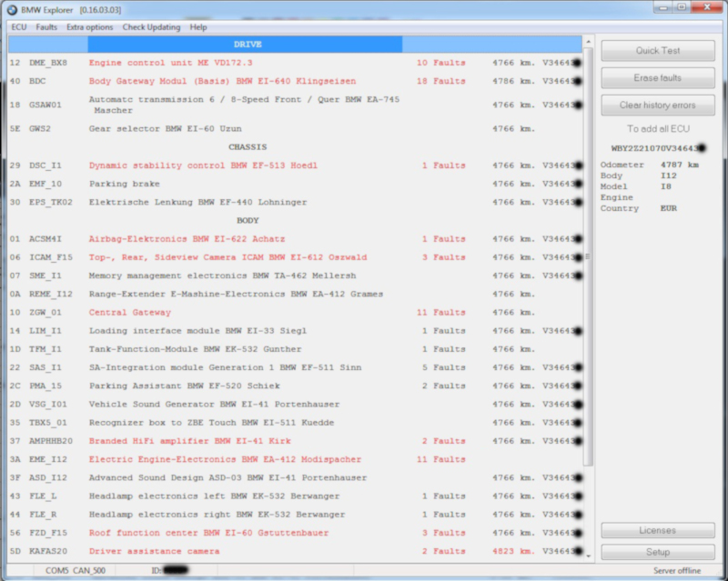Select the ZGW_01 Central Gateway row
Viewport: 728px width, 581px height.
coord(295,312)
